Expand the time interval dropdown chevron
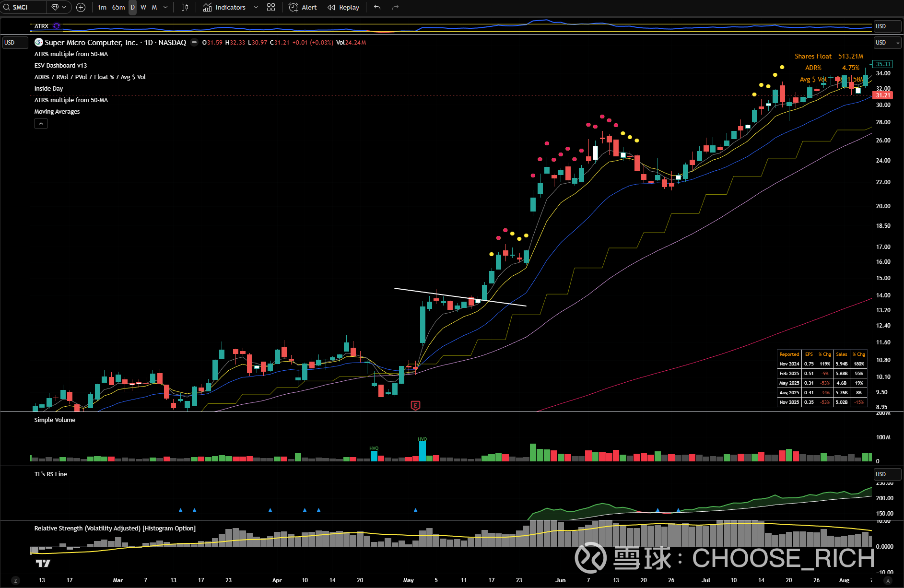This screenshot has width=904, height=588. point(165,7)
